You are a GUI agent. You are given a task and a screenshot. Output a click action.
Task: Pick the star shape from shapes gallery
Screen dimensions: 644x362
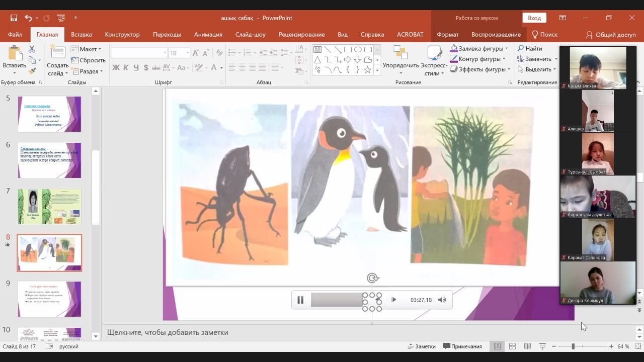[x=368, y=70]
